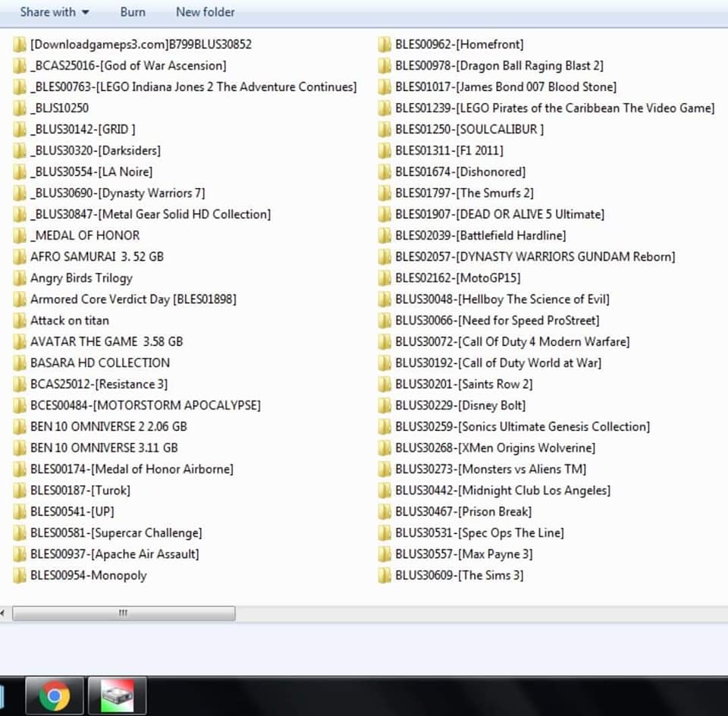Select Sonics Ultimate Genesis Collection name
728x716 pixels.
coord(522,427)
